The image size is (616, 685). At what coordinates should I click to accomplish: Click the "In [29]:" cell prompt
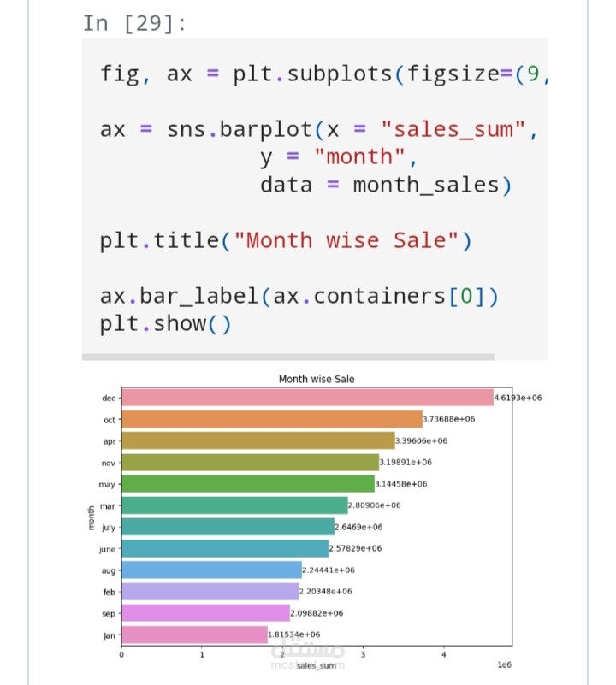(133, 23)
